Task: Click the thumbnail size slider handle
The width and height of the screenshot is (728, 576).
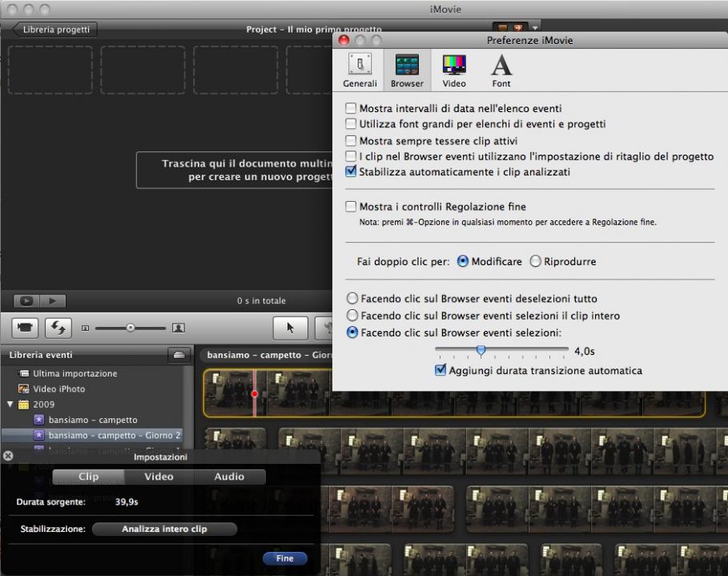Action: point(131,328)
